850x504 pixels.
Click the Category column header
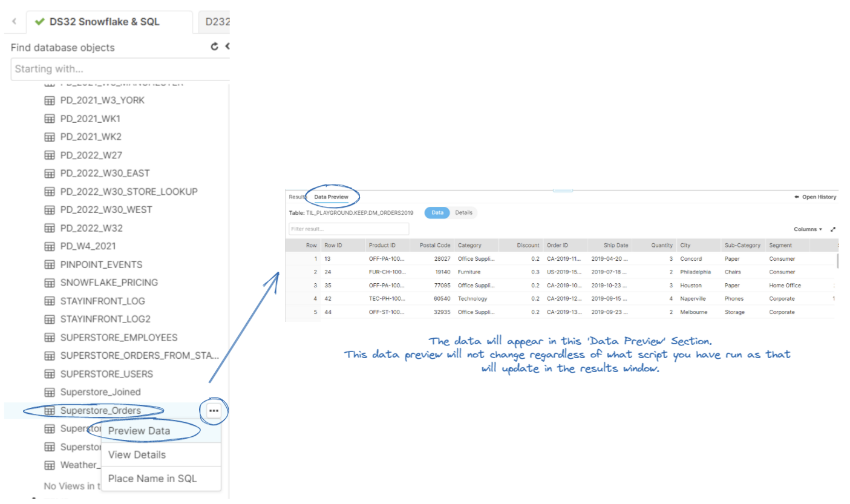point(477,245)
